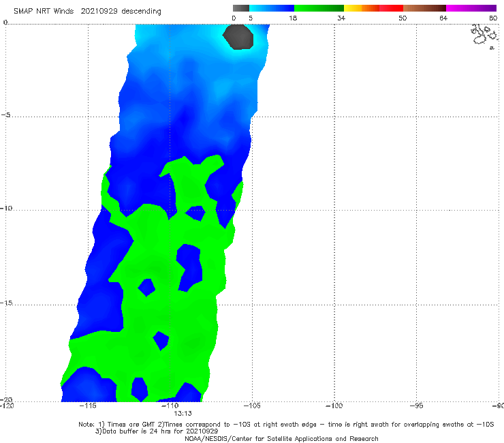Click the longitude axis label "-95"
This screenshot has width=504, height=443.
(417, 406)
